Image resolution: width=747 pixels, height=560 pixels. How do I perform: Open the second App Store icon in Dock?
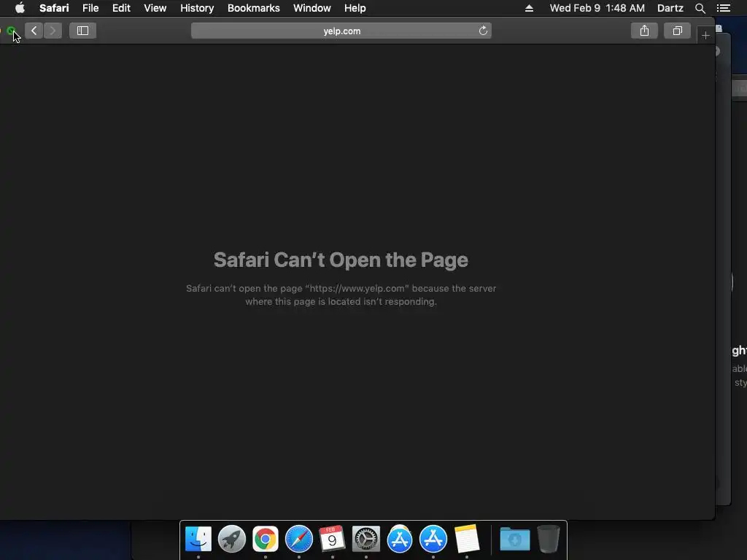point(433,539)
